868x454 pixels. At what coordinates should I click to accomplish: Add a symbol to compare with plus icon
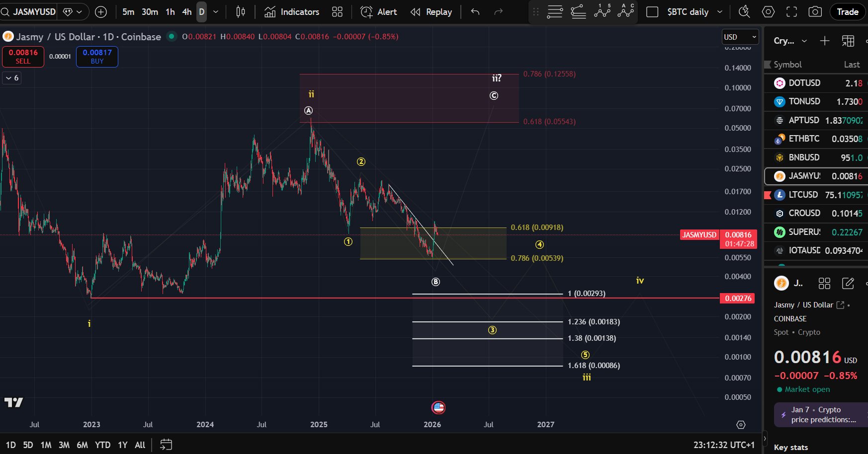101,12
